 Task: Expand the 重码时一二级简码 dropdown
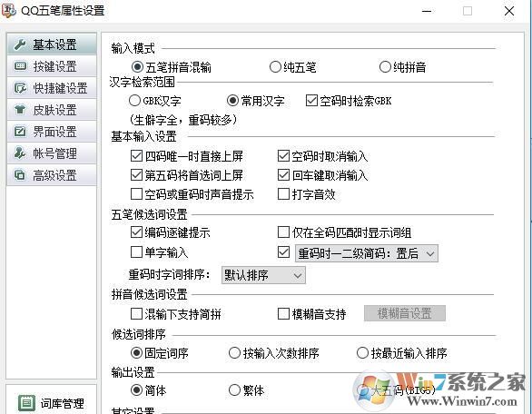tap(367, 253)
